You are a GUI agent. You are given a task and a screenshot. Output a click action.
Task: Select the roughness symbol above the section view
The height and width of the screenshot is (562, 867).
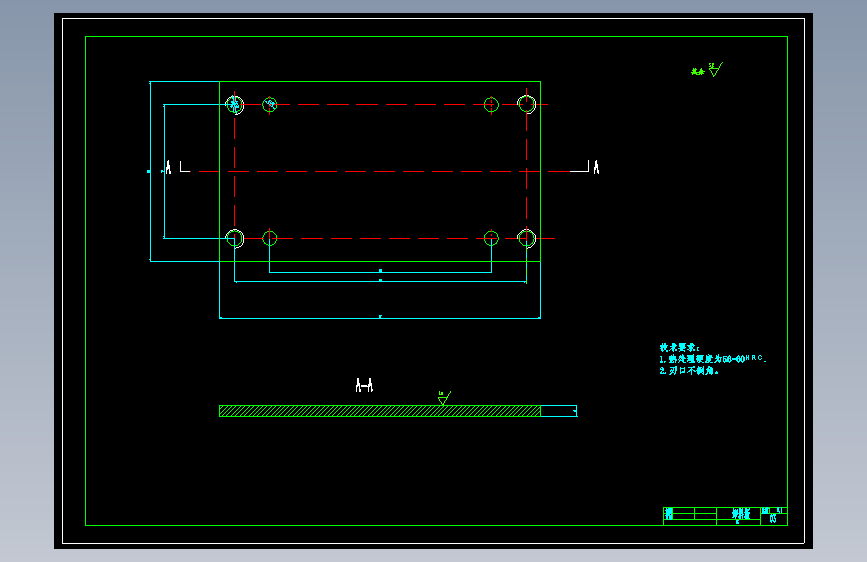coord(444,398)
